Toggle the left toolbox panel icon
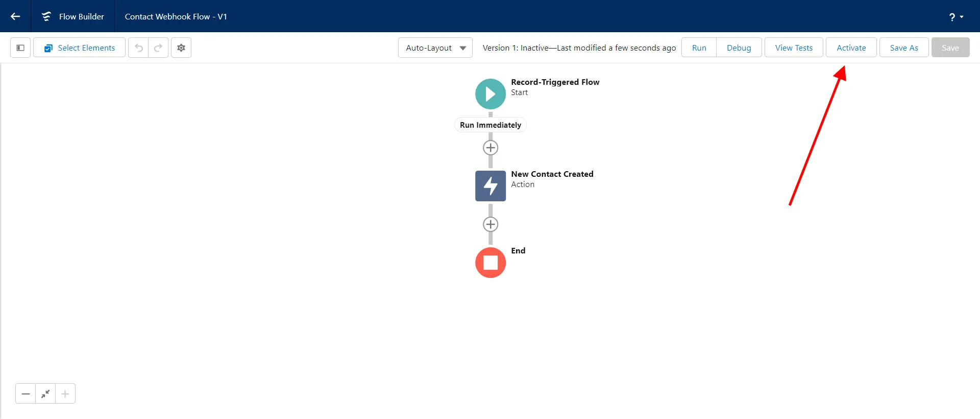 pyautogui.click(x=20, y=48)
